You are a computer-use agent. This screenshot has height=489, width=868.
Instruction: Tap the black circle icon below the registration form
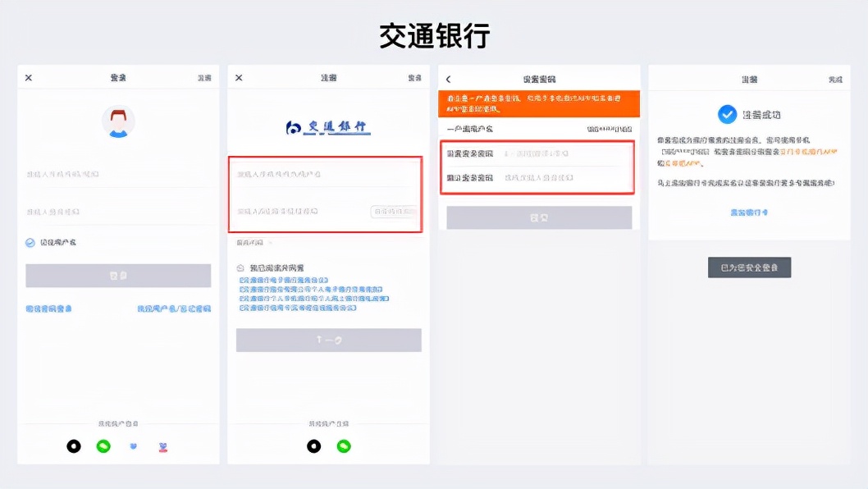[313, 446]
